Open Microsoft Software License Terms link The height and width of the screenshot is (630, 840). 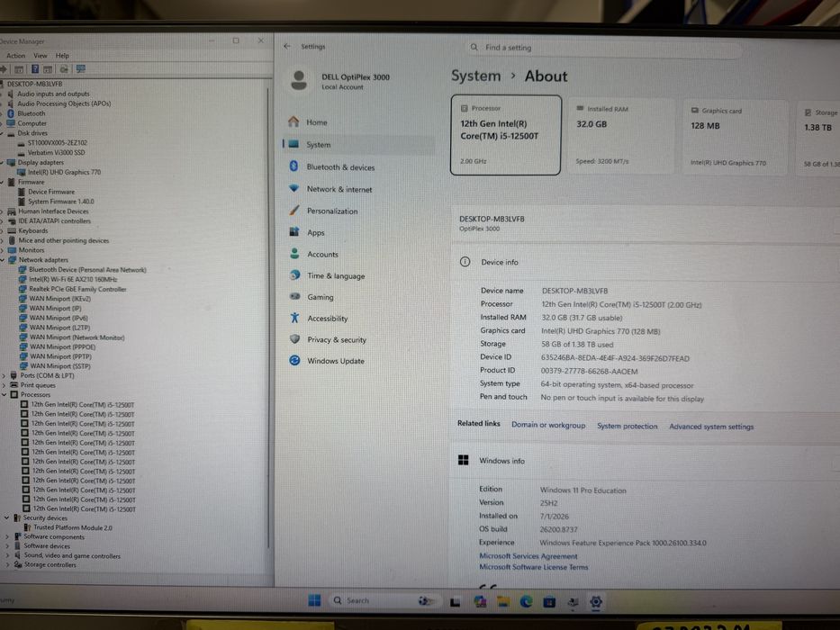tap(533, 567)
